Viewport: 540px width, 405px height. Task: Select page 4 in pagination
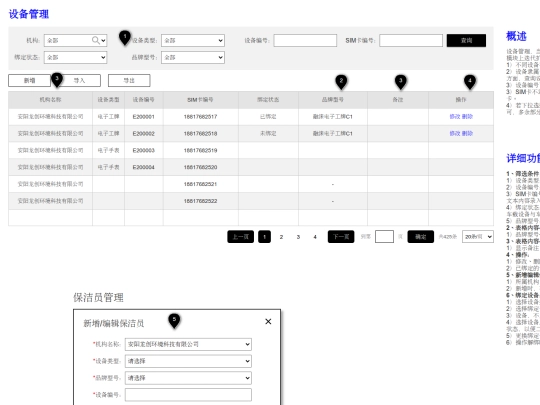coord(315,237)
